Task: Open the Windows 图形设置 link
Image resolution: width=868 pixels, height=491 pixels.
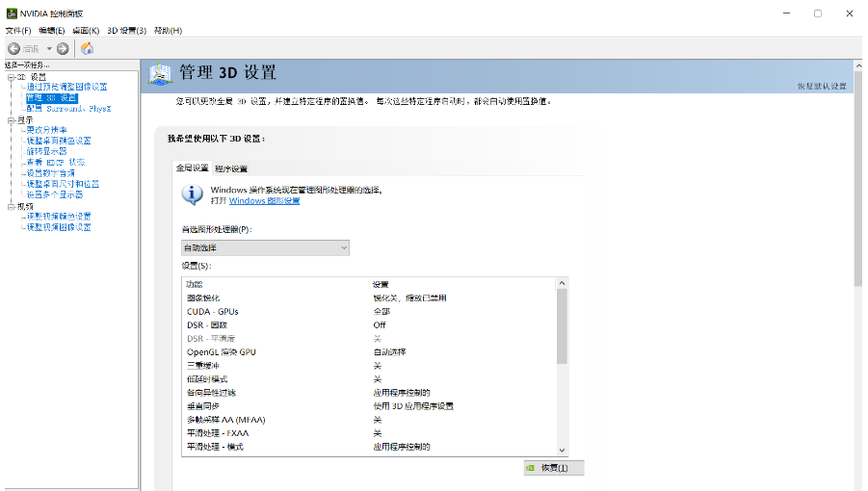Action: pos(264,201)
